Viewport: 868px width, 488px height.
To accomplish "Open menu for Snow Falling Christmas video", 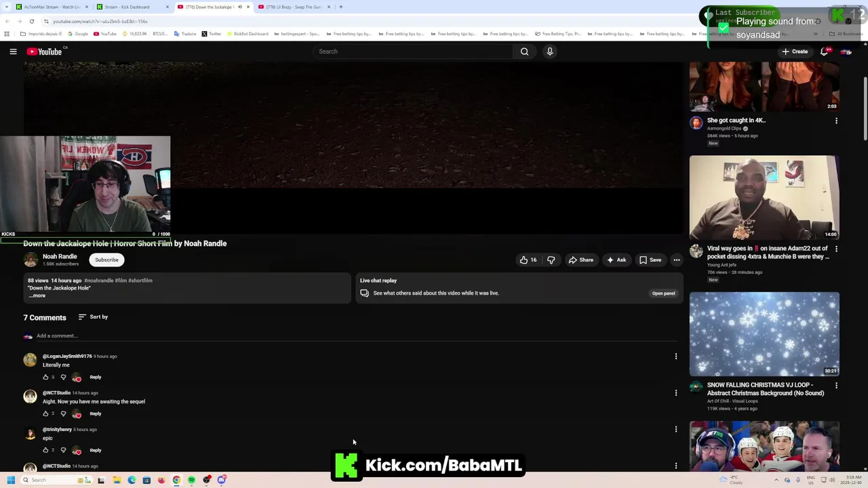I will (x=836, y=385).
